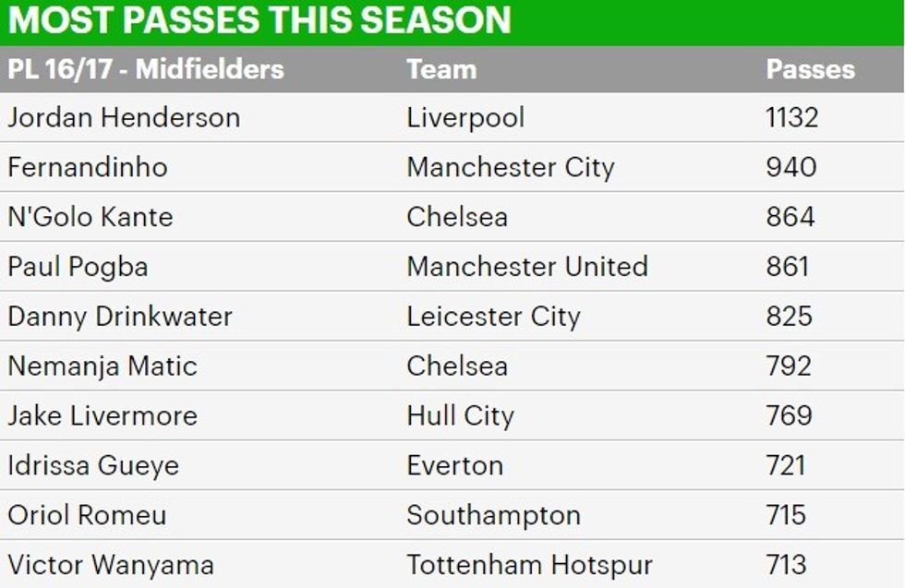Click the Nemanja Matic player name

click(x=103, y=366)
